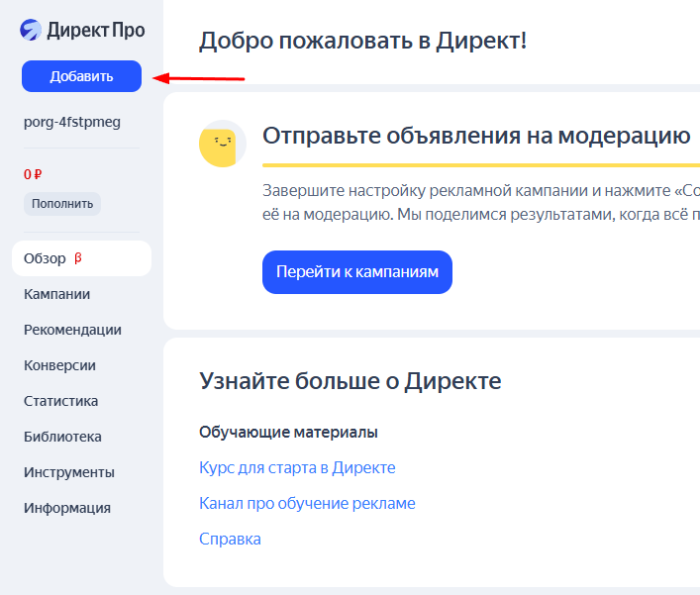Screen dimensions: 700x595
Task: Open the Конверсии menu item
Action: tap(59, 365)
